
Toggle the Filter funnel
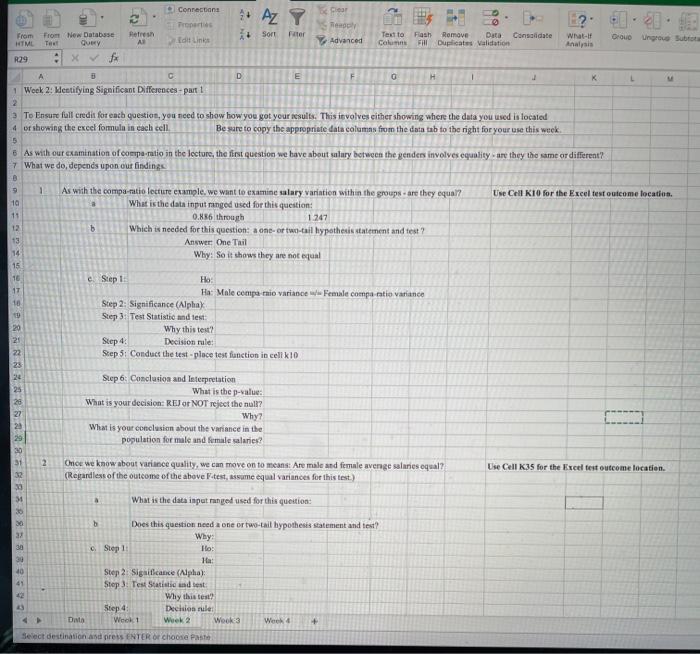point(297,18)
